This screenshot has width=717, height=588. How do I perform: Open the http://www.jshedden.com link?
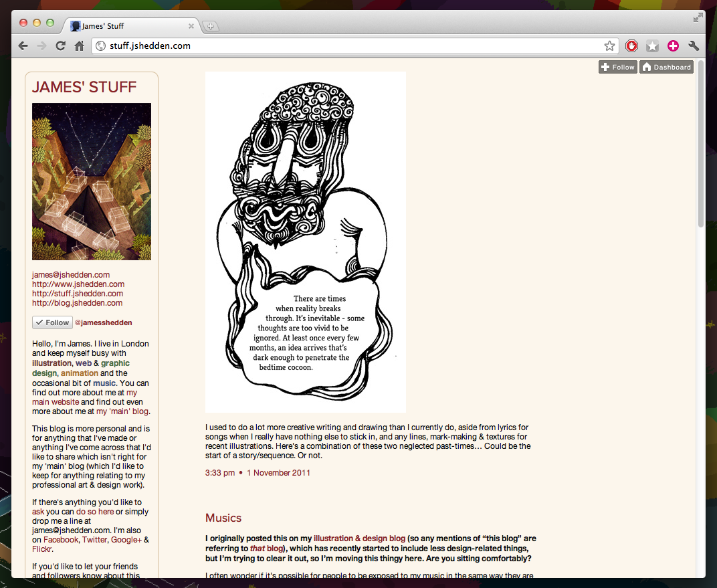(78, 284)
